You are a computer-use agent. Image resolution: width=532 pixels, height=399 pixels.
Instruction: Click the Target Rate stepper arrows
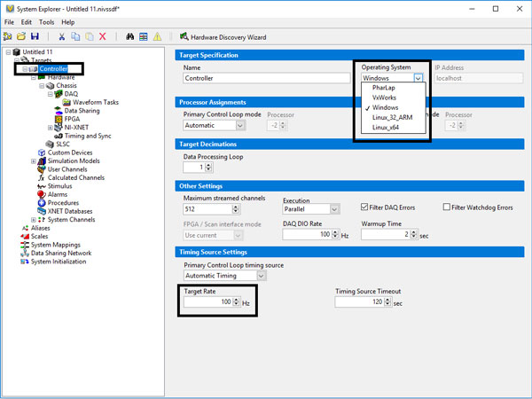click(237, 302)
